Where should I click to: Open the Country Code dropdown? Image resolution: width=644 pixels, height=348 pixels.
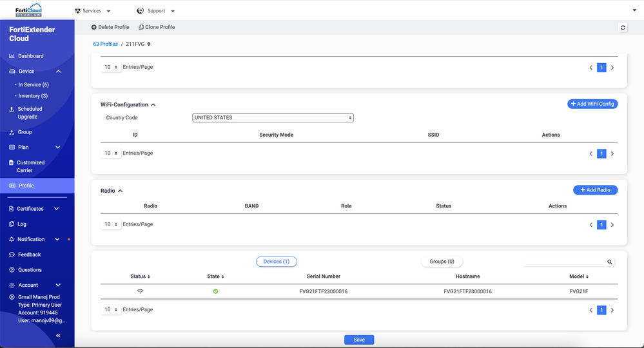[273, 118]
